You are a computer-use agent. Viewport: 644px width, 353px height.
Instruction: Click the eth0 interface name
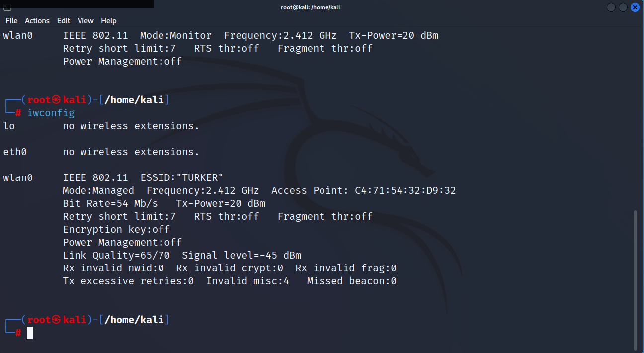pyautogui.click(x=15, y=152)
